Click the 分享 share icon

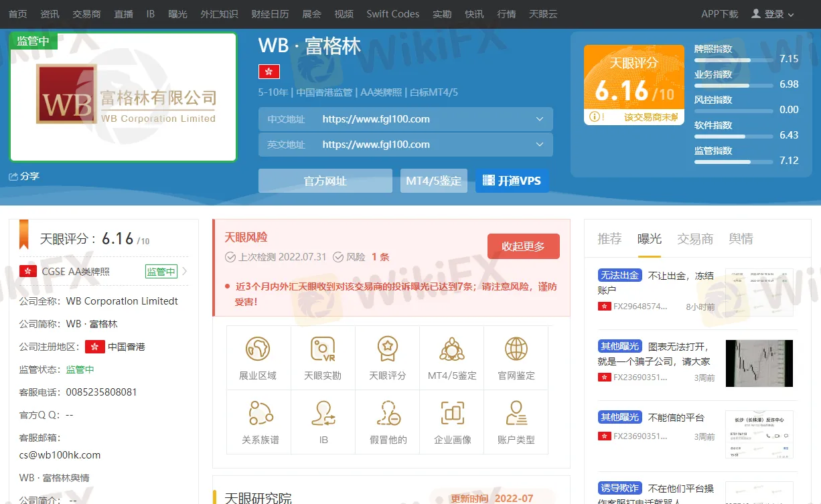(x=13, y=176)
